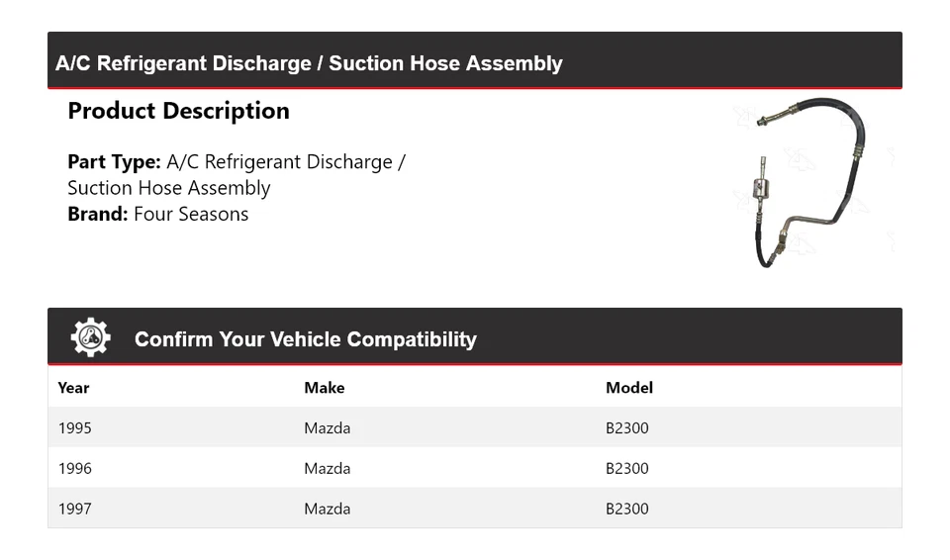Viewport: 950px width, 560px height.
Task: Click the Year column header
Action: pyautogui.click(x=73, y=388)
